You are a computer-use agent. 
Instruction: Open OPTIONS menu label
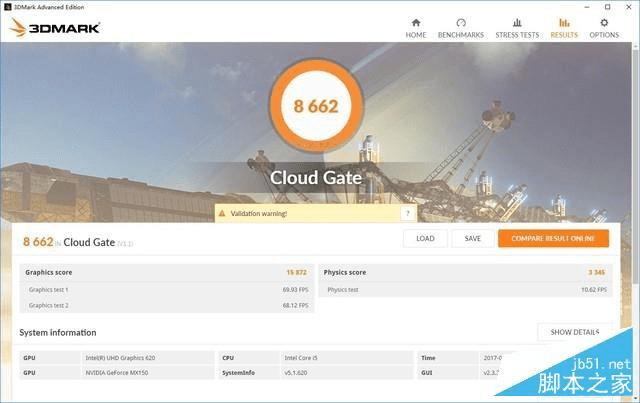pos(604,35)
